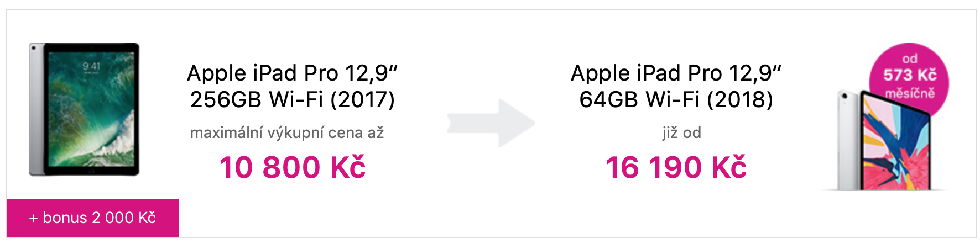Open the right "Apple iPad Pro 12,9″" heading
This screenshot has height=244, width=980.
676,73
